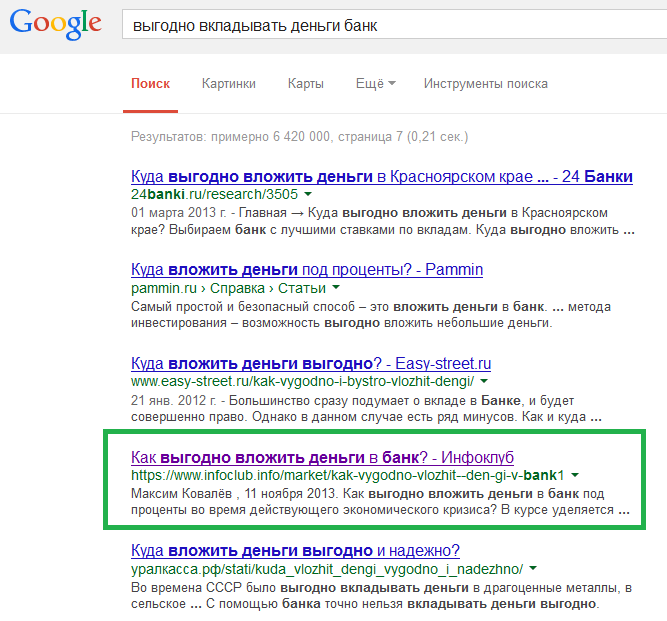Click snippet starting Самый простой и безопасный
Image resolution: width=667 pixels, height=621 pixels.
click(x=371, y=315)
